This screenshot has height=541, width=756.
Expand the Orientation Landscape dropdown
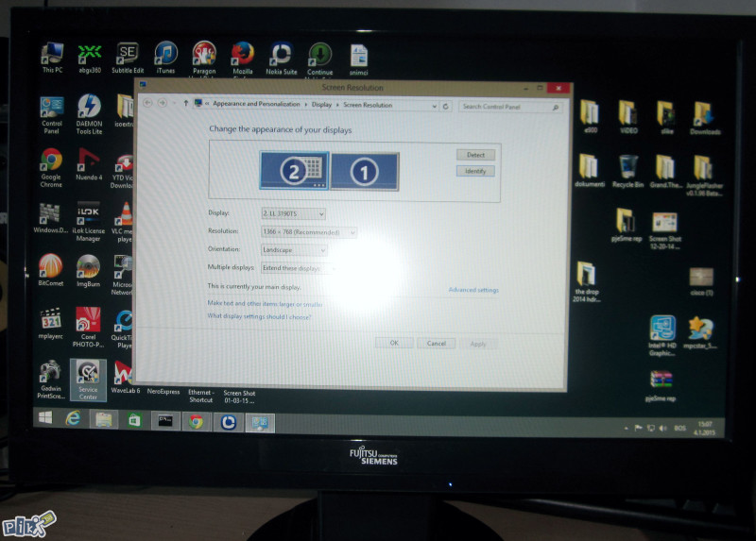click(x=294, y=250)
